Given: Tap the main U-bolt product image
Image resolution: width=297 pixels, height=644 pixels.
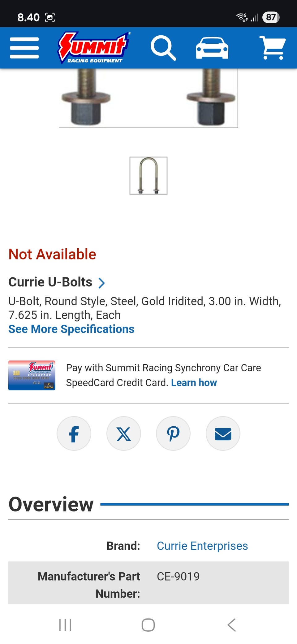Looking at the screenshot, I should 148,98.
